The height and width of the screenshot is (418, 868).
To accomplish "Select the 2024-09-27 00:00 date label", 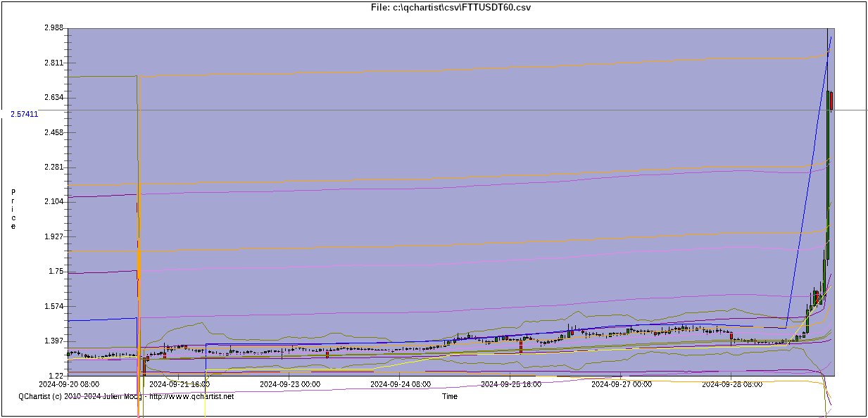I will 621,384.
